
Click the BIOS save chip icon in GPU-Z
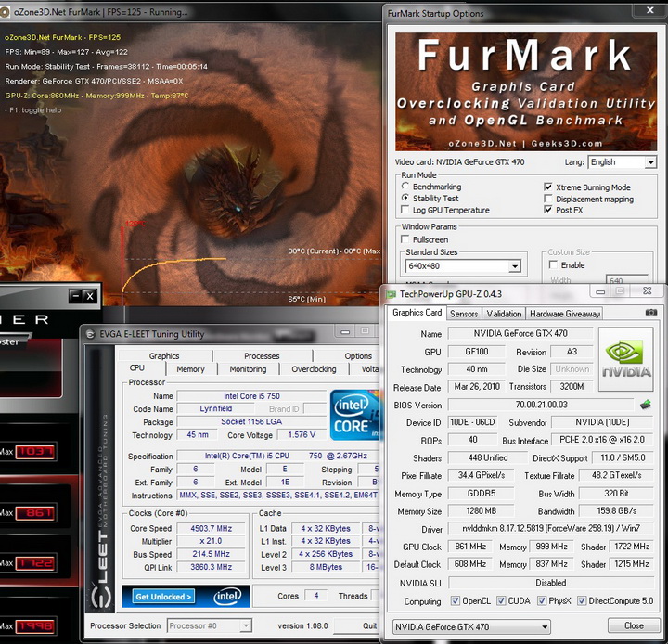point(646,405)
